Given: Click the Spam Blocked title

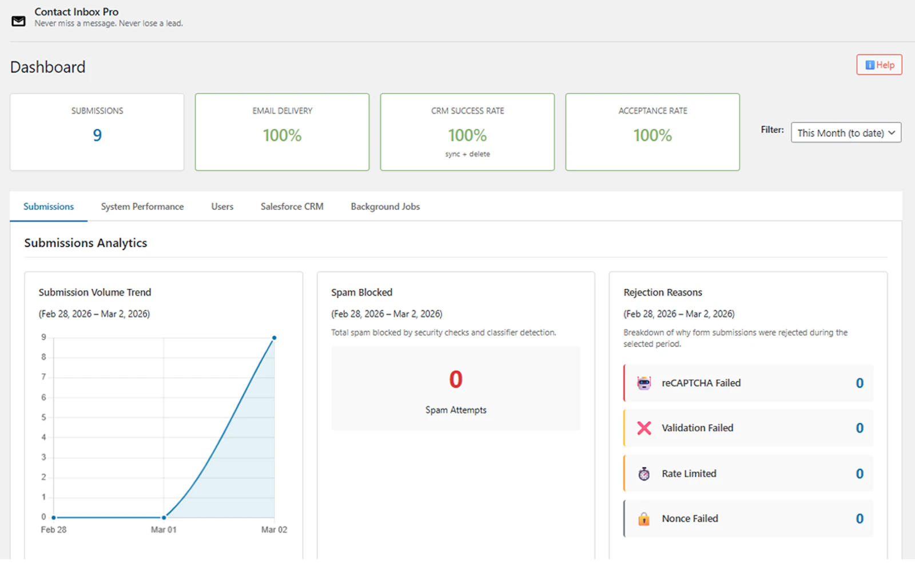Looking at the screenshot, I should click(362, 292).
